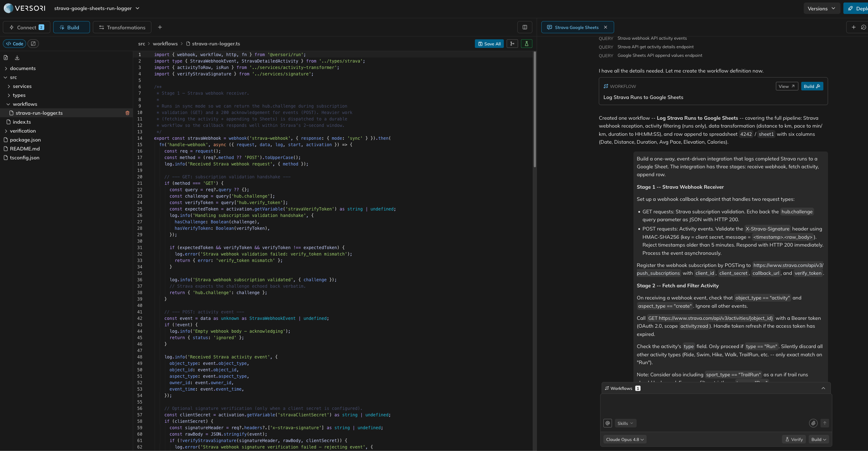Open tsconfig.json in the file tree

pyautogui.click(x=24, y=158)
